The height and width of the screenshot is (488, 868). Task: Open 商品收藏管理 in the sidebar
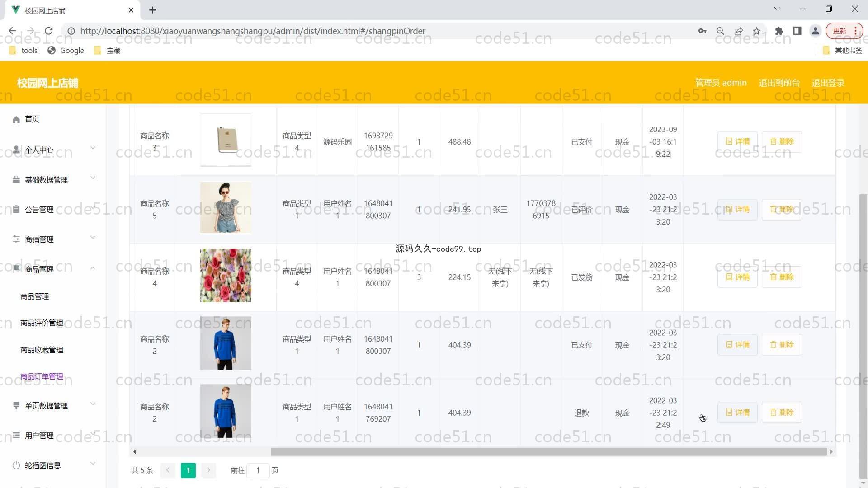tap(42, 350)
